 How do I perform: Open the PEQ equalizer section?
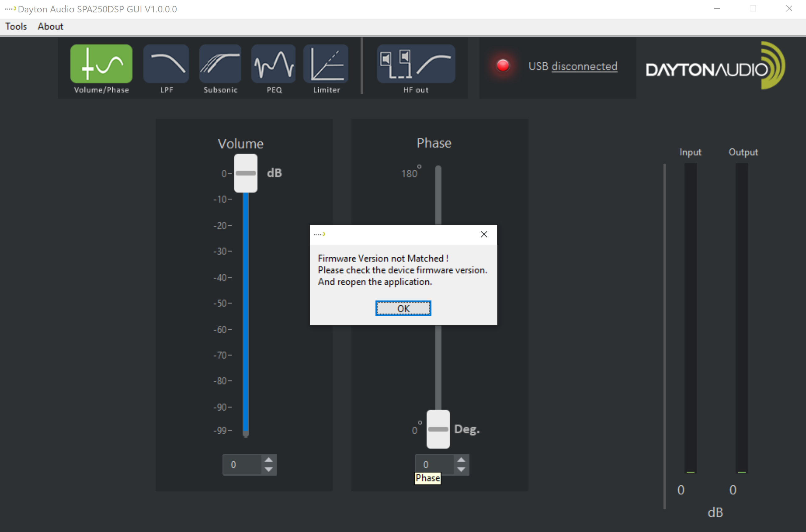coord(274,64)
